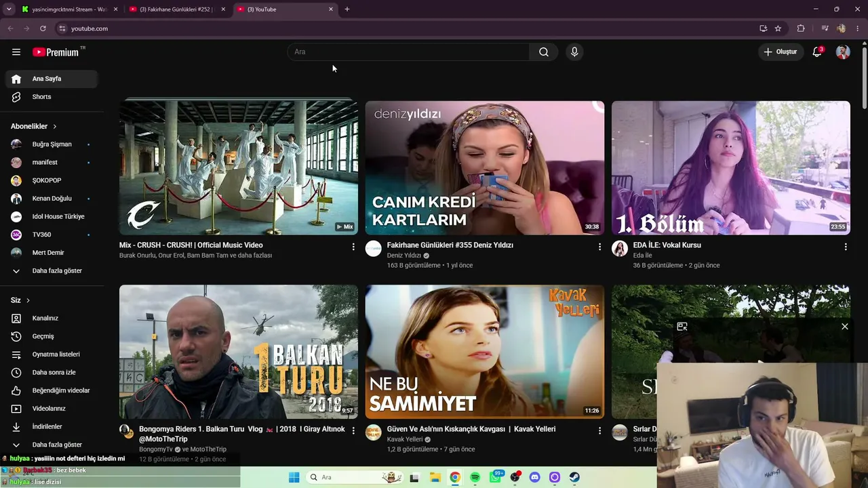Open Kanalınız in the sidebar
868x488 pixels.
(x=52, y=319)
